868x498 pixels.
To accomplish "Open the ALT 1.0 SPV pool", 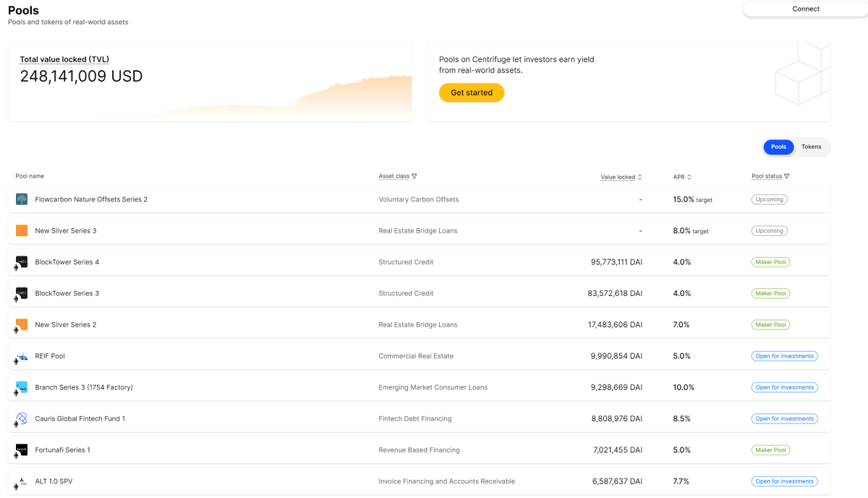I will [x=420, y=481].
